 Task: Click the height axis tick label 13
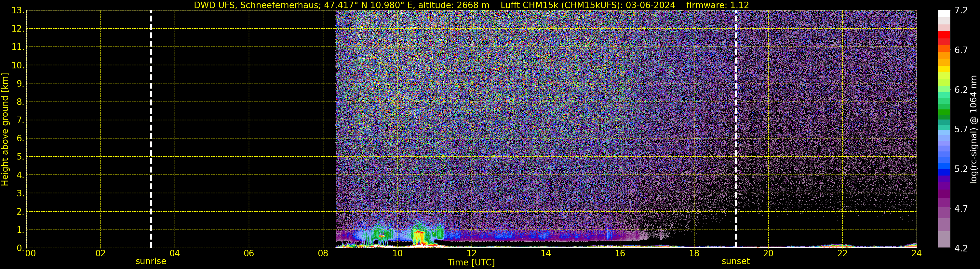(x=18, y=11)
